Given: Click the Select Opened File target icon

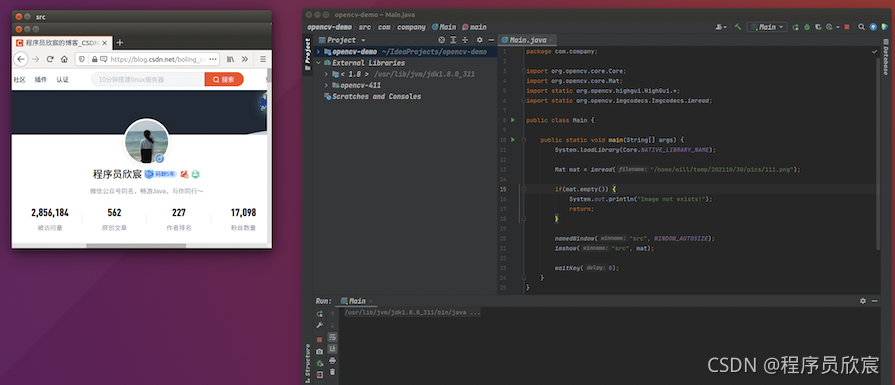Looking at the screenshot, I should click(x=441, y=40).
